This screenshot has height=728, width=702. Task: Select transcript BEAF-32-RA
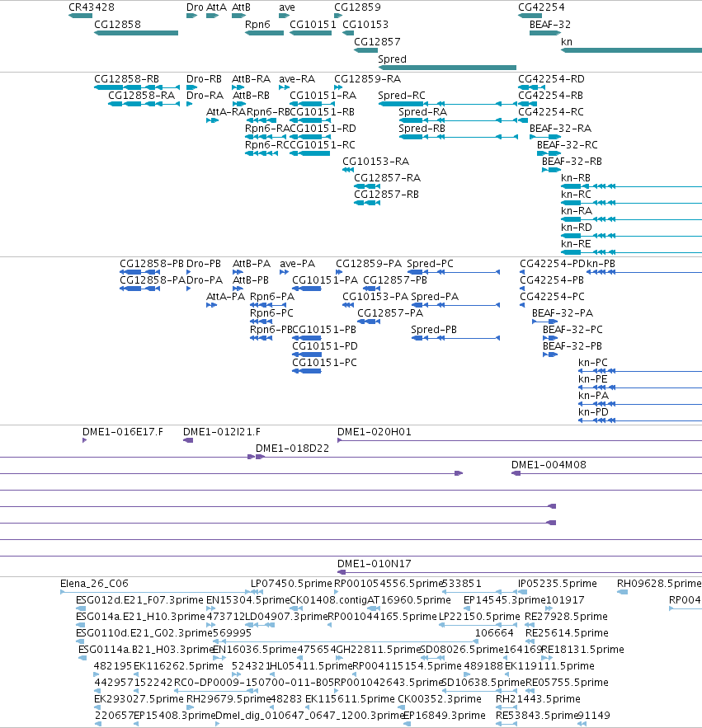pos(545,137)
